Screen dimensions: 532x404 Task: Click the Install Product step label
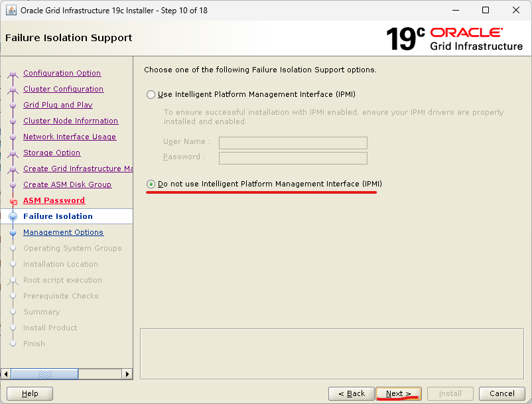(50, 328)
